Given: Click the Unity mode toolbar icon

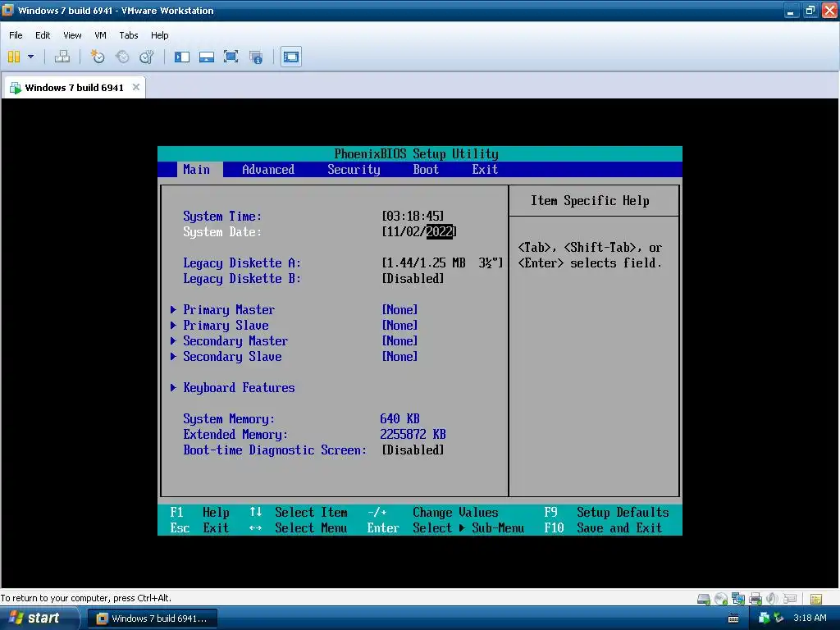Looking at the screenshot, I should click(256, 57).
